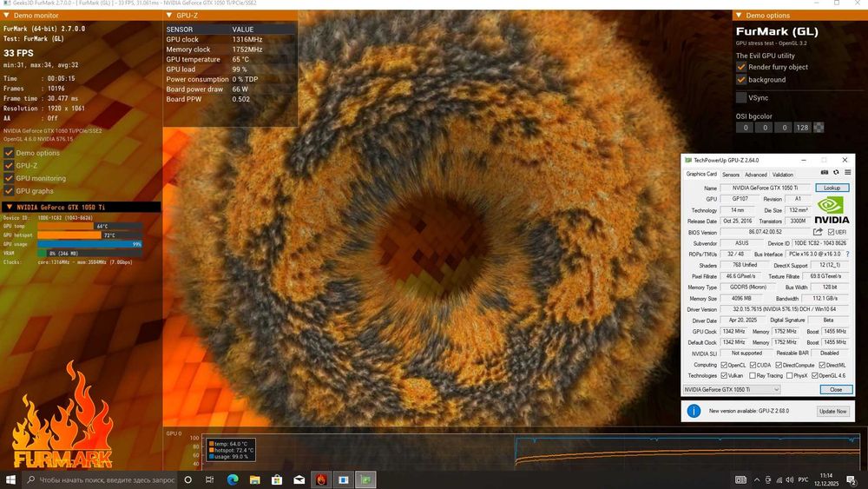The width and height of the screenshot is (868, 489).
Task: Click the BIOS Version field
Action: tap(765, 232)
